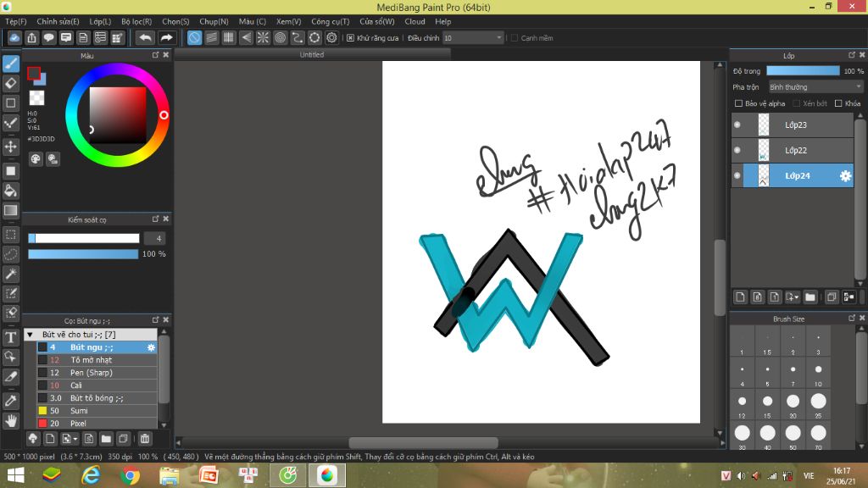
Task: Open add-layer dropdown arrow in layer panel
Action: click(x=797, y=297)
